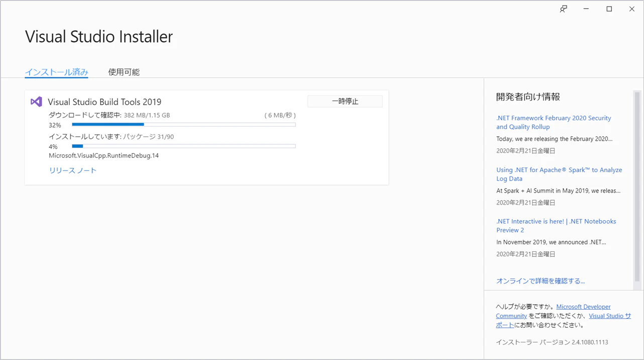Image resolution: width=644 pixels, height=360 pixels.
Task: Select Visual Studio Build Tools 2019 title
Action: click(x=104, y=102)
